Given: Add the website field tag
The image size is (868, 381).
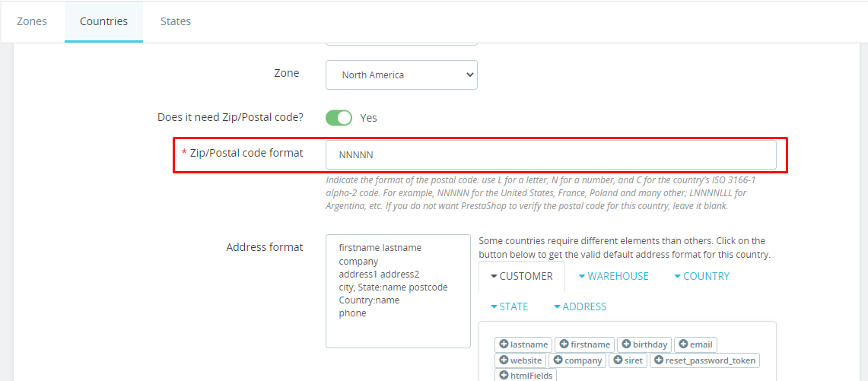Looking at the screenshot, I should click(x=520, y=360).
